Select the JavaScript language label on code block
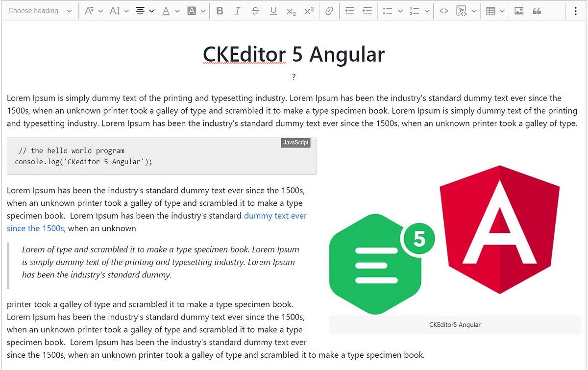Image resolution: width=588 pixels, height=370 pixels. (296, 143)
